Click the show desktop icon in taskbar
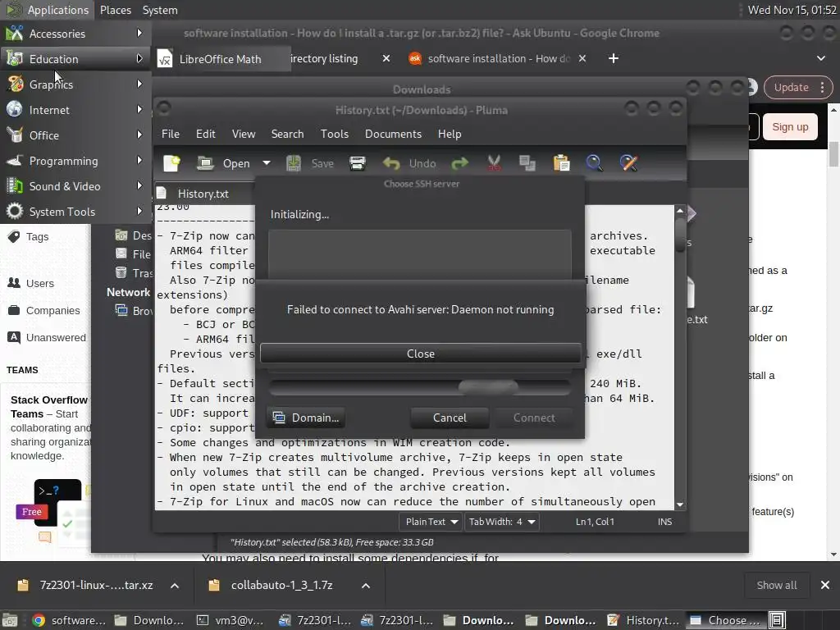The height and width of the screenshot is (630, 840). [10, 620]
